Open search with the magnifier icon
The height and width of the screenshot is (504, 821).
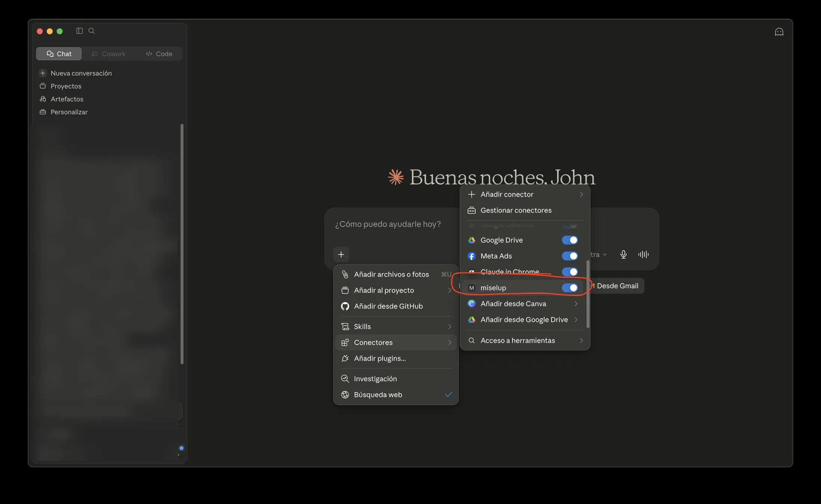tap(91, 31)
